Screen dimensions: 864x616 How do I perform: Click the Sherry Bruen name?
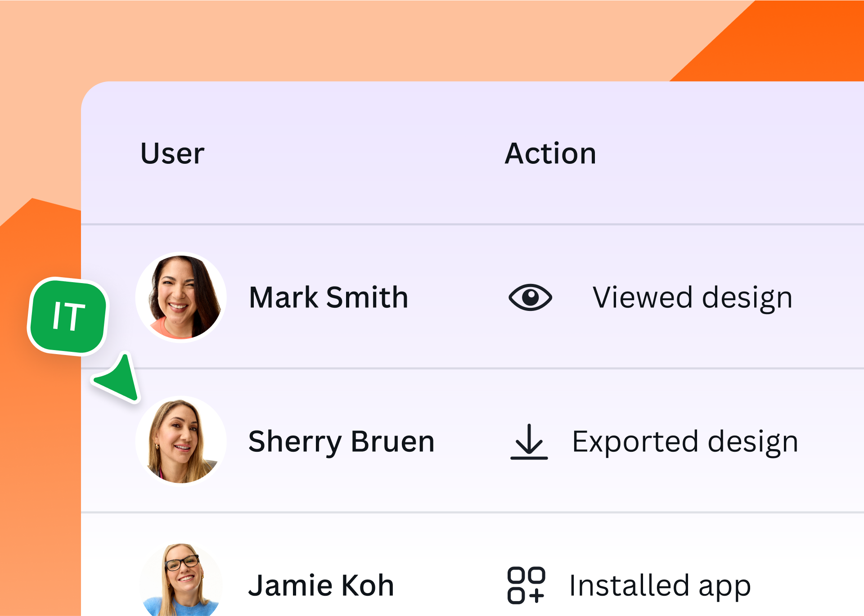(x=341, y=441)
